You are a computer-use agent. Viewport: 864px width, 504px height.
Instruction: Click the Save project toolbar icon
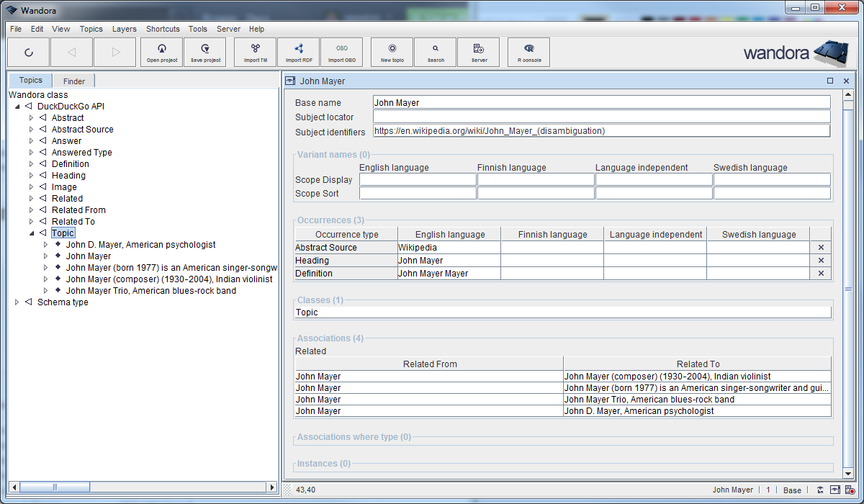tap(205, 52)
